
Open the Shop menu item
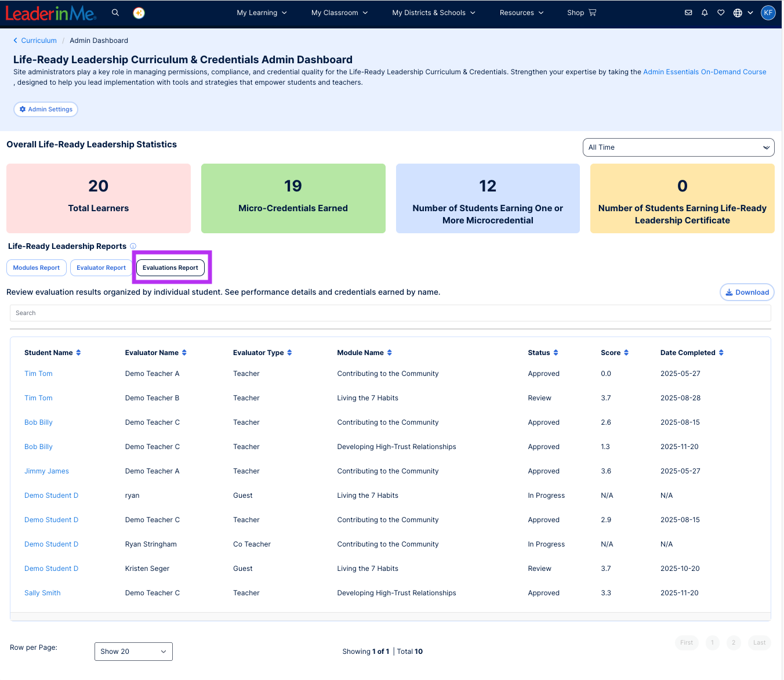pos(582,13)
